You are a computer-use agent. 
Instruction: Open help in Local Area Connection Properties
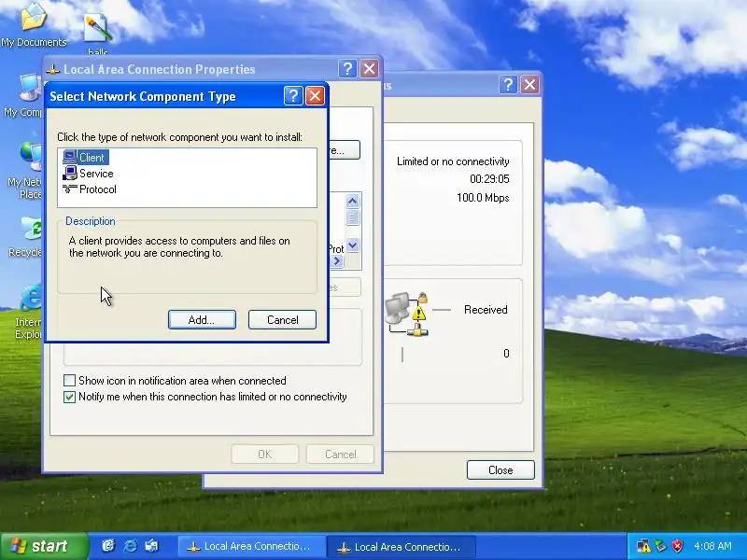point(347,69)
